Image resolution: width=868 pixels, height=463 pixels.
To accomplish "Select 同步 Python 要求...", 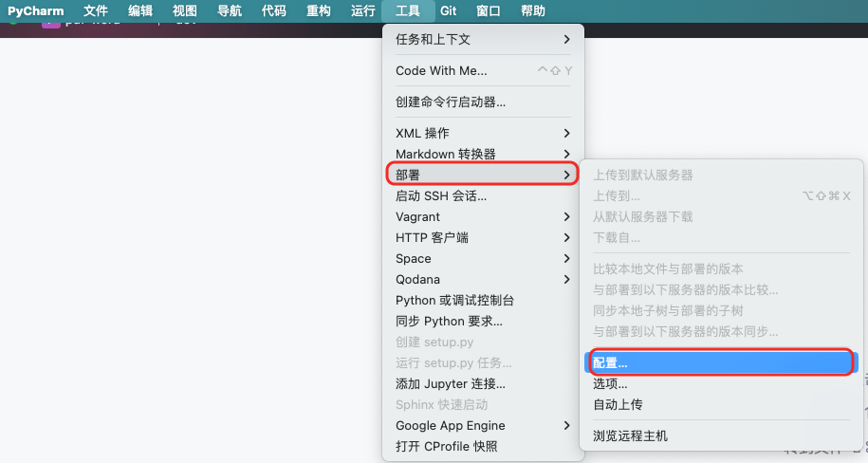I will 483,322.
